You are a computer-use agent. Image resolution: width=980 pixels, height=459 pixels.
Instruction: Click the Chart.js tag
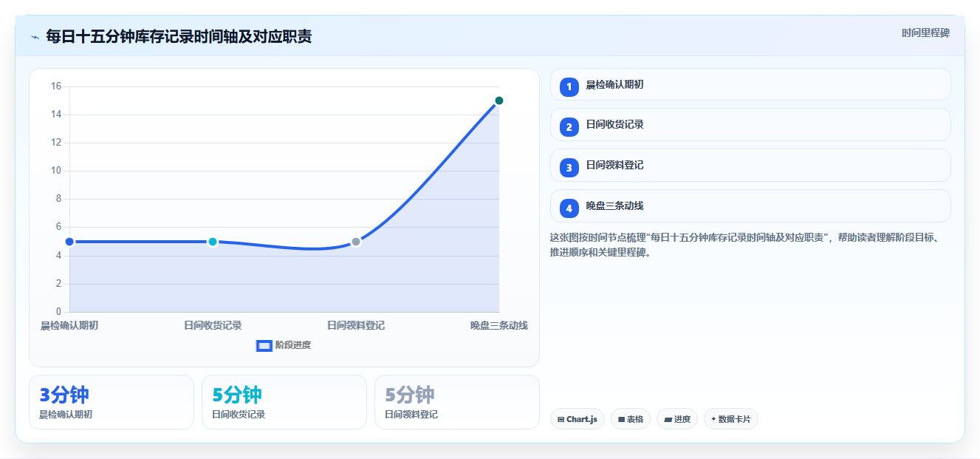578,419
